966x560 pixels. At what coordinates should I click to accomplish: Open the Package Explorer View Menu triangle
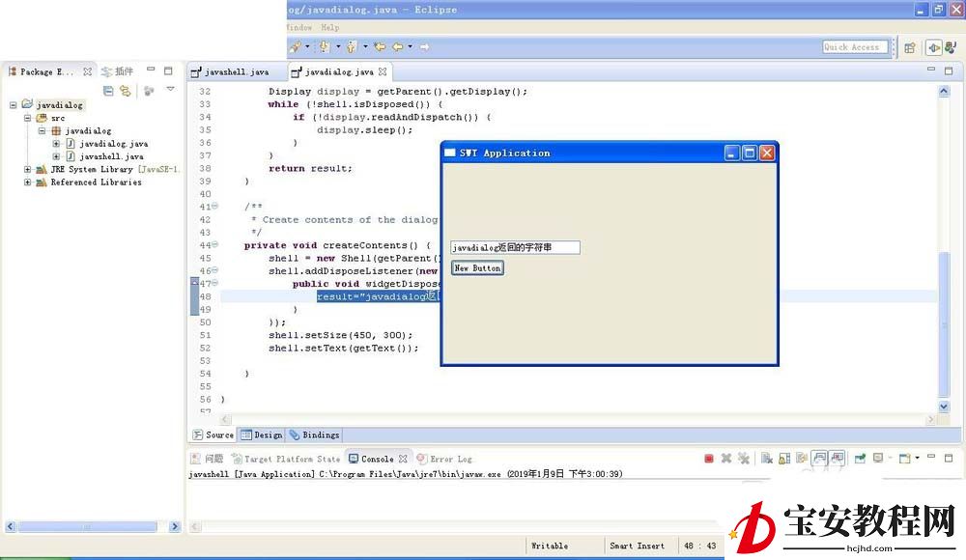click(x=171, y=90)
